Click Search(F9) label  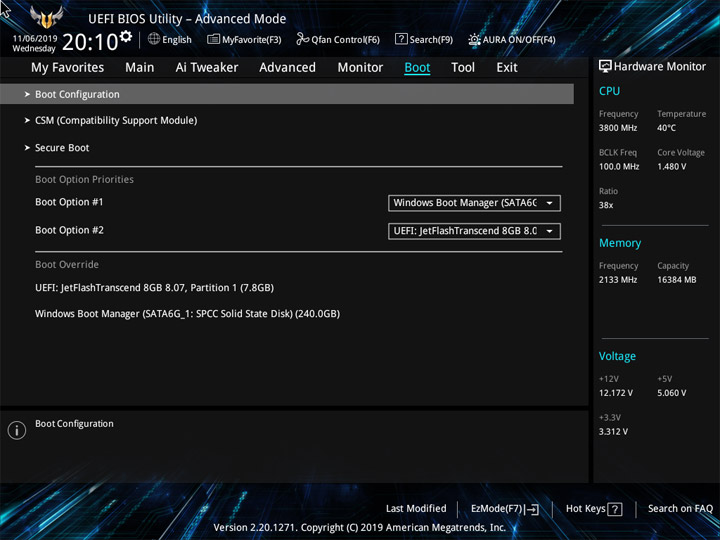click(431, 40)
